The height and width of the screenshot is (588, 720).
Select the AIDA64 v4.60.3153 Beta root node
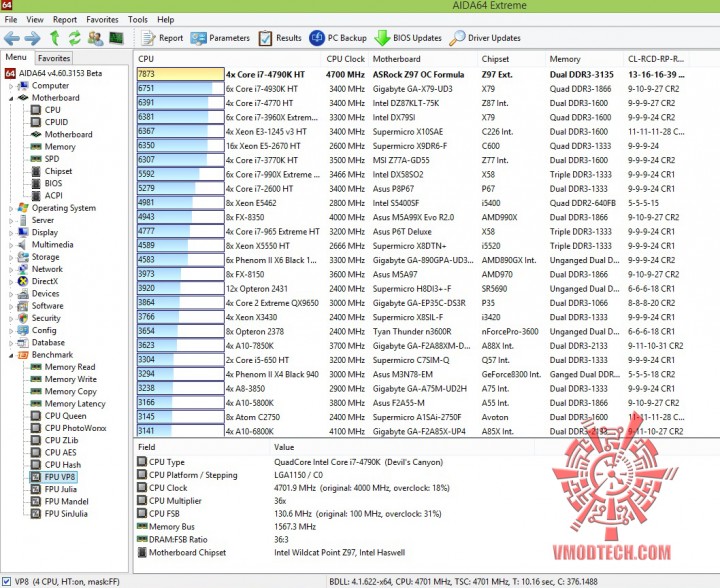pos(60,73)
